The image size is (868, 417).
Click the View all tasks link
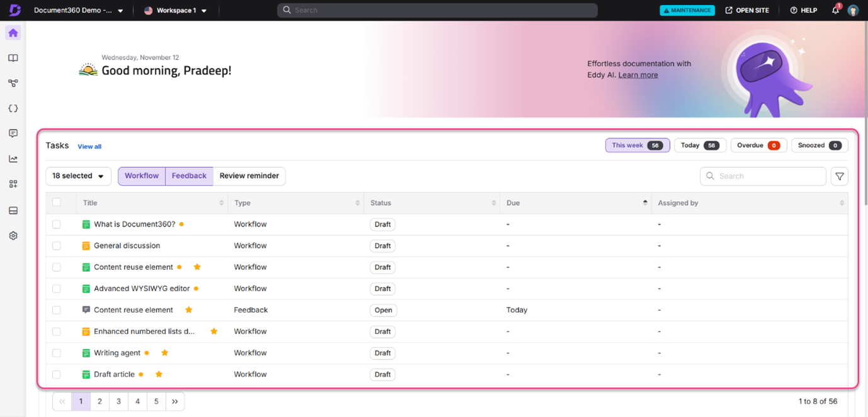(89, 147)
